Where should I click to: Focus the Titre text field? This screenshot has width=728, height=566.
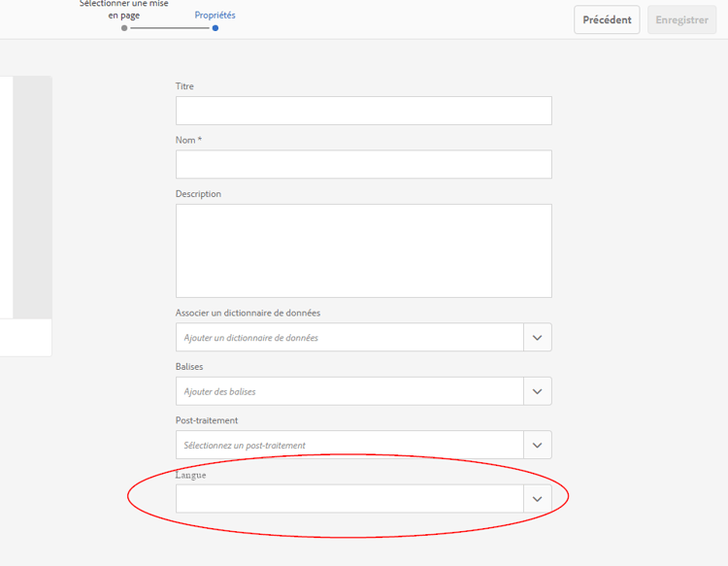[364, 111]
